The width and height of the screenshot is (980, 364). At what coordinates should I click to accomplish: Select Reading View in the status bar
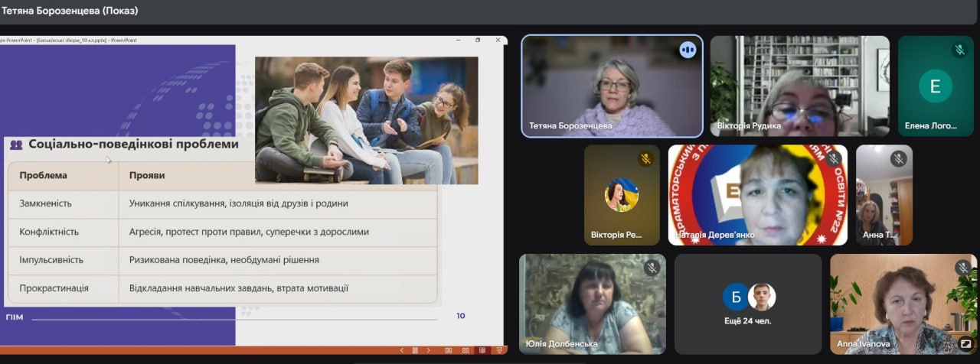point(482,350)
